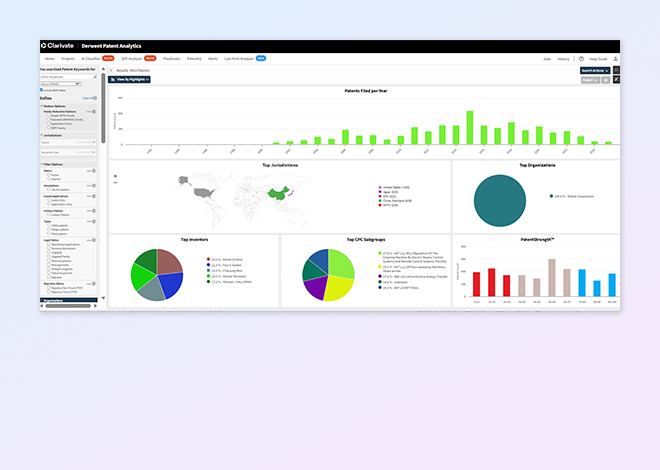This screenshot has height=470, width=660.
Task: Open the Home menu item
Action: click(x=50, y=58)
